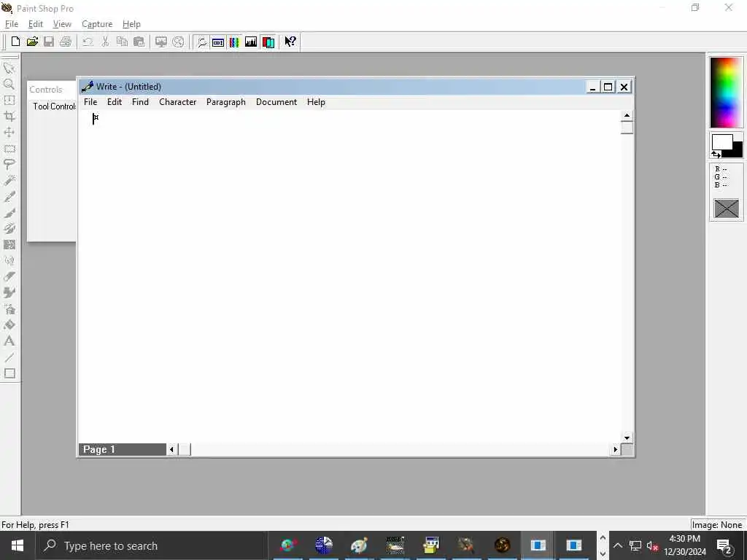Select the Mover tool
The height and width of the screenshot is (560, 747).
pyautogui.click(x=9, y=133)
